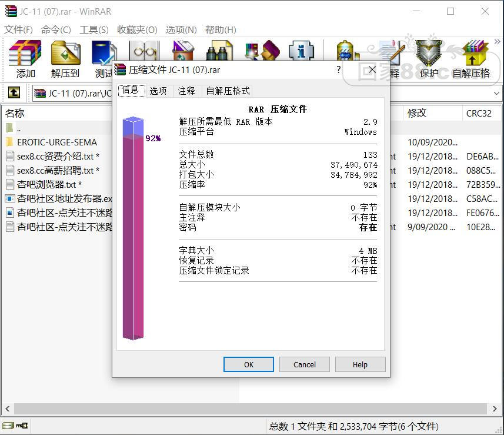Click the SFX (自解压格式) toolbar icon

tap(471, 59)
